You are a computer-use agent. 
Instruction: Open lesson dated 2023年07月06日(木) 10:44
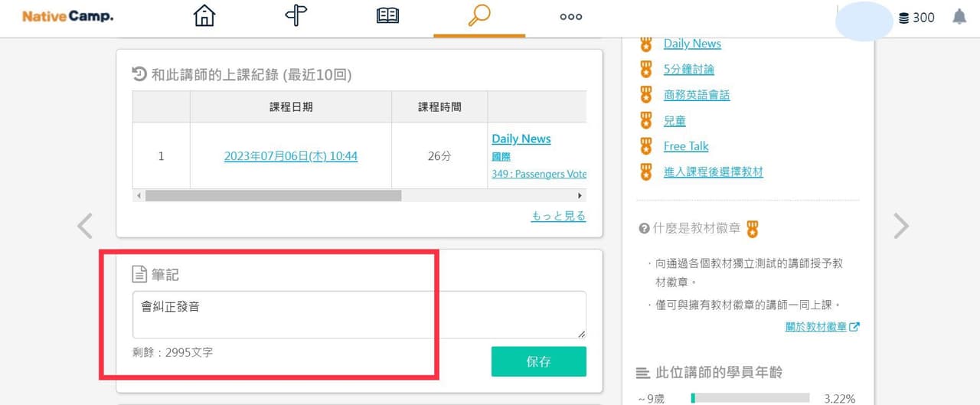pos(291,156)
